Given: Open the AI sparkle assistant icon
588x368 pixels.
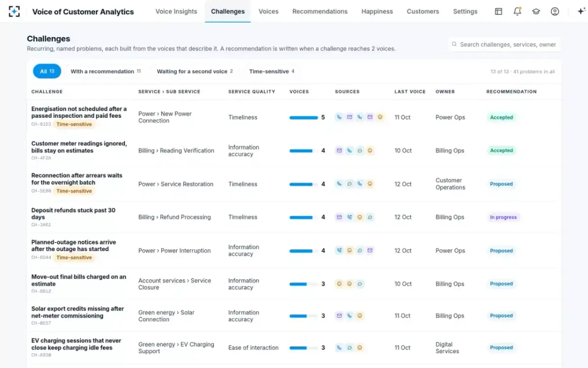Looking at the screenshot, I should 581,11.
